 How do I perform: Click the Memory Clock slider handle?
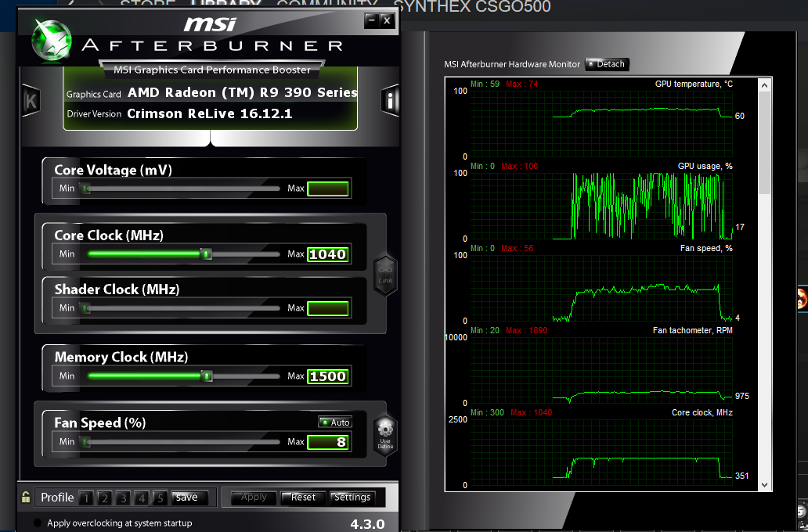(207, 376)
